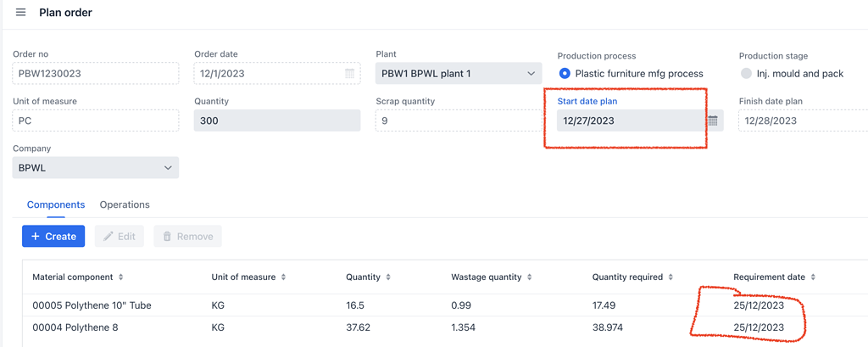This screenshot has height=347, width=868.
Task: Open the hamburger navigation menu
Action: (20, 12)
